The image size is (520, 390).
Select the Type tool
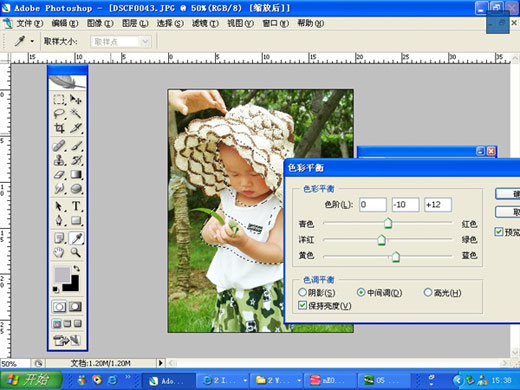tap(76, 206)
